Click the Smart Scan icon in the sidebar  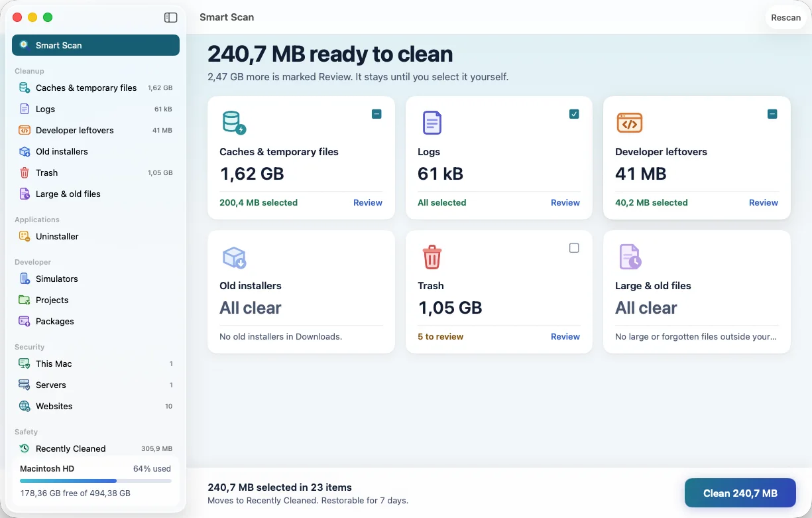24,45
